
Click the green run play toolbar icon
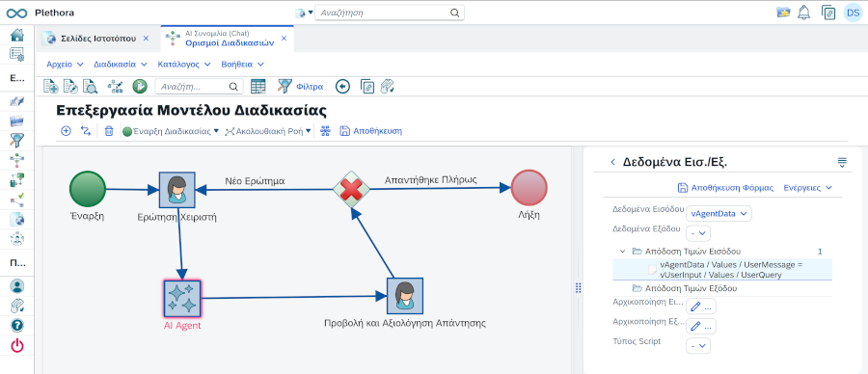140,86
